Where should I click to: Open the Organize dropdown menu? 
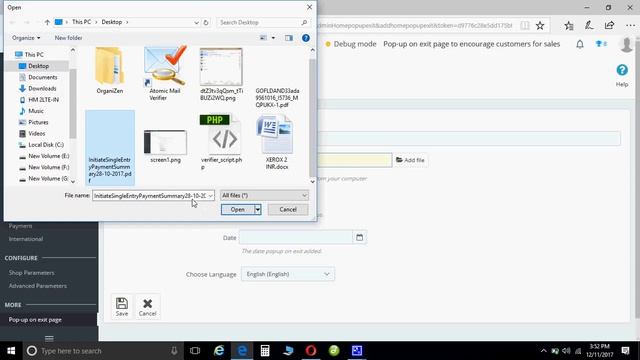(x=26, y=38)
